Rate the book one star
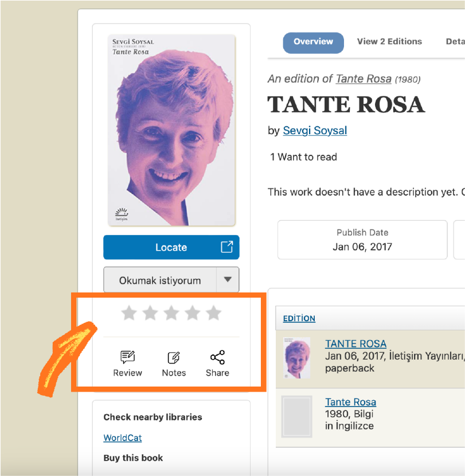The image size is (465, 476). pos(129,313)
